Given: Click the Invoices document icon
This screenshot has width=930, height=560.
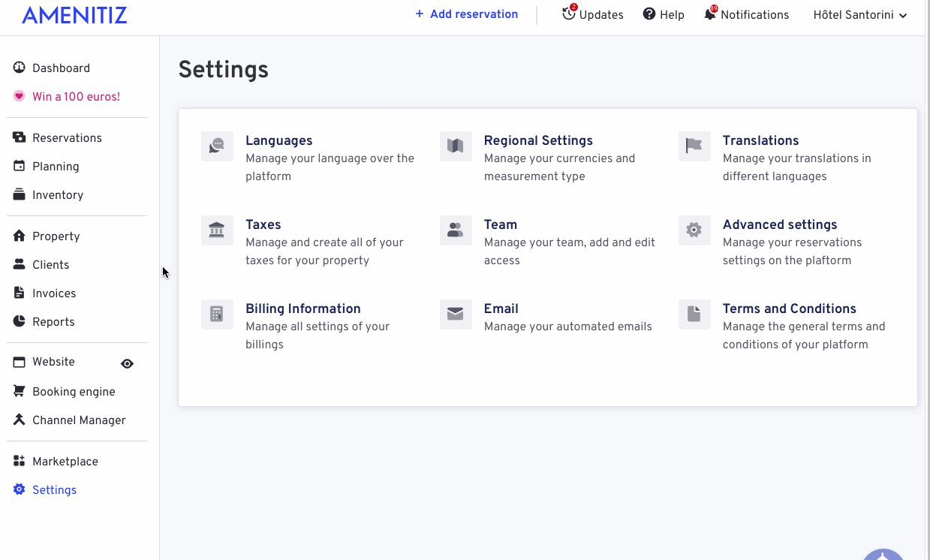Looking at the screenshot, I should (x=20, y=293).
